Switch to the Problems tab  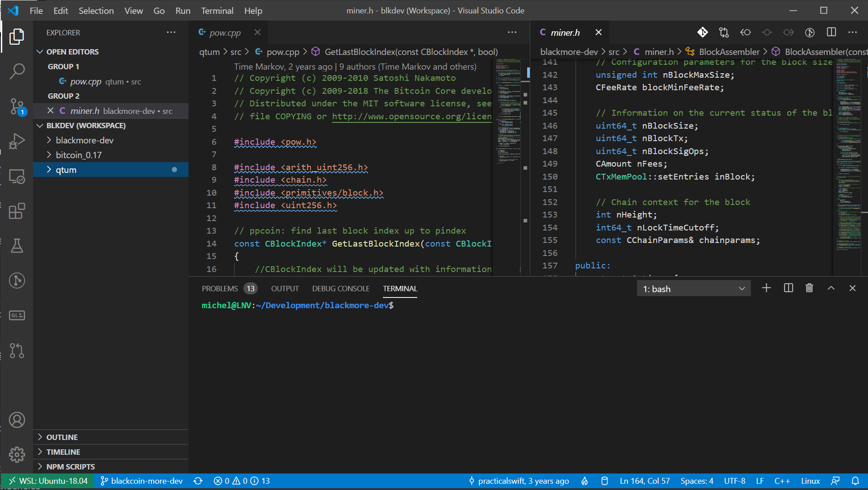point(220,289)
